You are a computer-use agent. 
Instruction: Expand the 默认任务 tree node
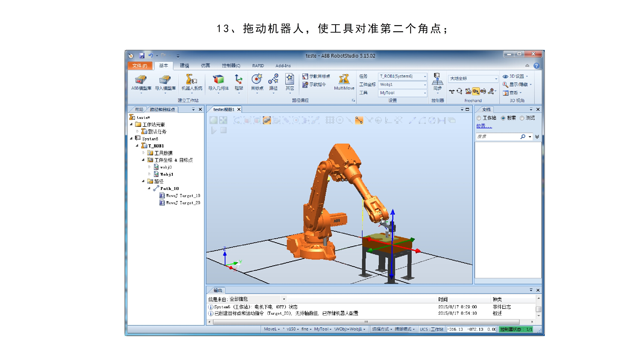(138, 132)
